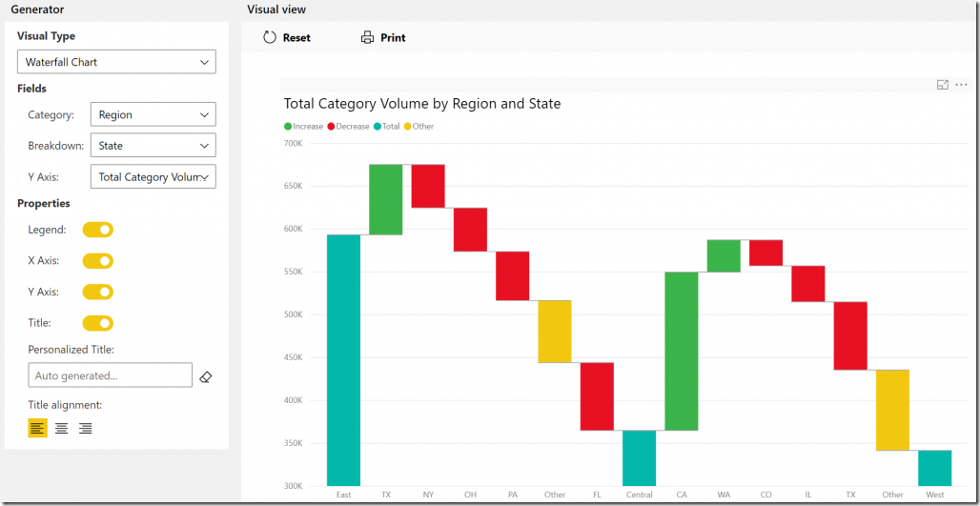The width and height of the screenshot is (980, 506).
Task: Select the red FL decrease bar
Action: coord(597,396)
